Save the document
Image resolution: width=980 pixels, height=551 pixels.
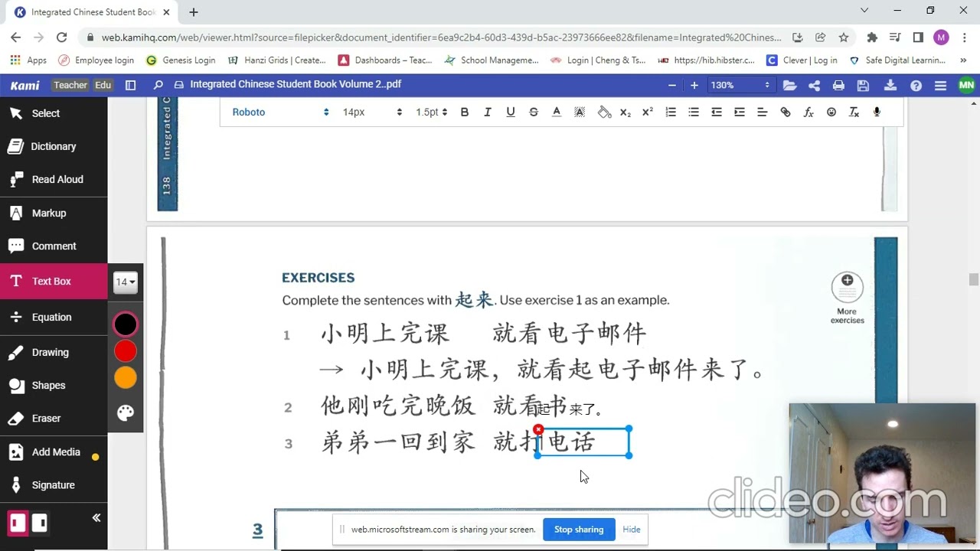[863, 85]
